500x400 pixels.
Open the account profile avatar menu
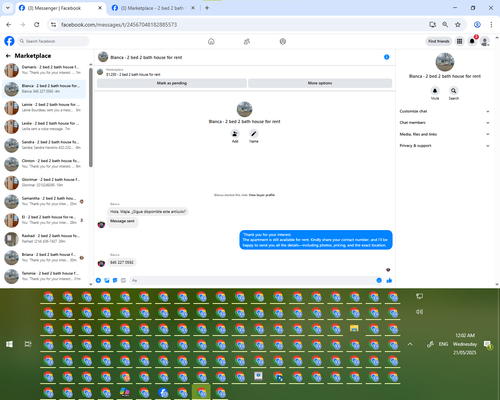click(x=485, y=41)
